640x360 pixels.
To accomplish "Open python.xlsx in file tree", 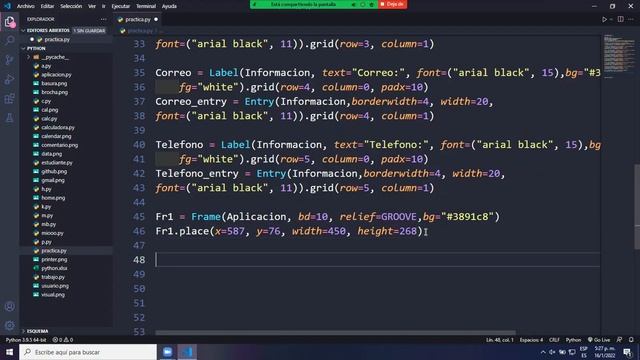I will tap(54, 268).
